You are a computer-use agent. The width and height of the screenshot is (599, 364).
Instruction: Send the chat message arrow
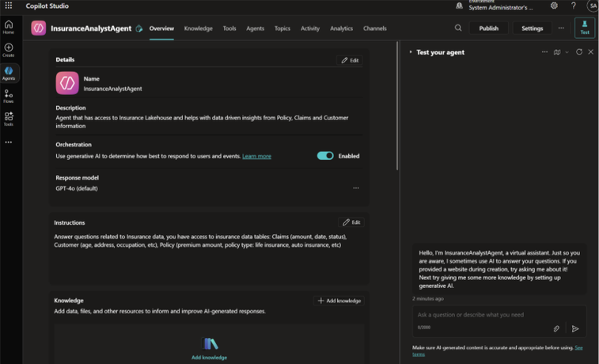pos(575,328)
